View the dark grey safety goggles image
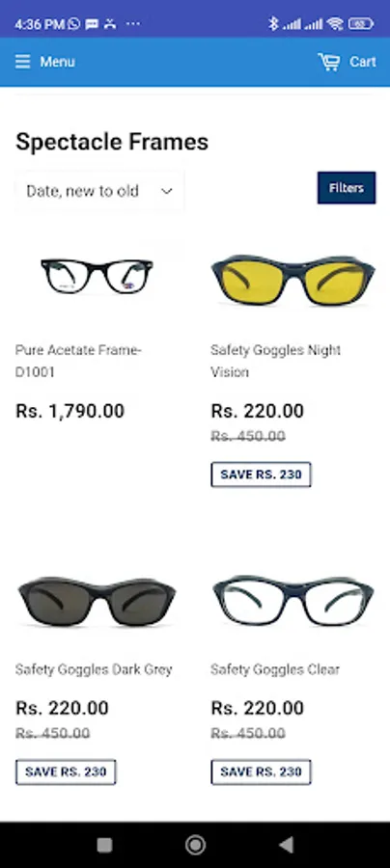This screenshot has height=868, width=390. 97,601
